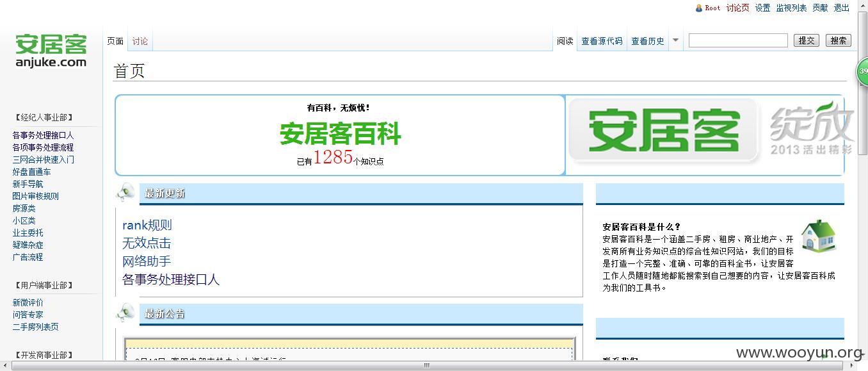The height and width of the screenshot is (371, 868).
Task: Open sidebar link 好盘直通车
Action: point(31,172)
